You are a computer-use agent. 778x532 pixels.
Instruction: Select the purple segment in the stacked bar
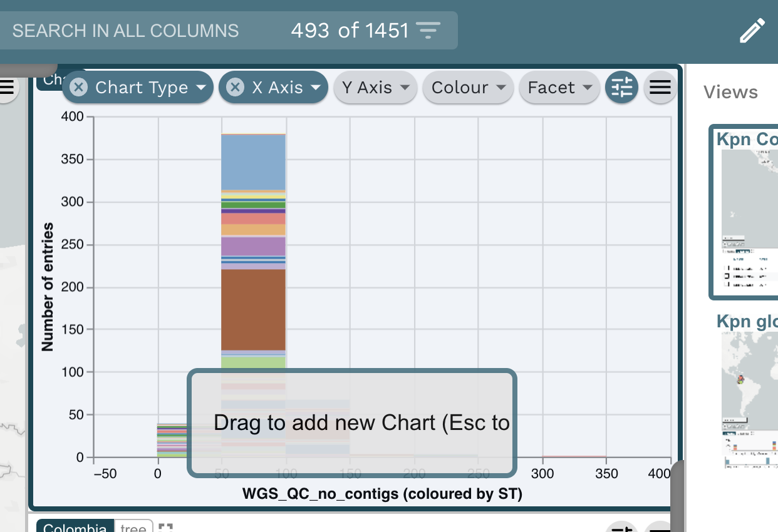point(254,246)
